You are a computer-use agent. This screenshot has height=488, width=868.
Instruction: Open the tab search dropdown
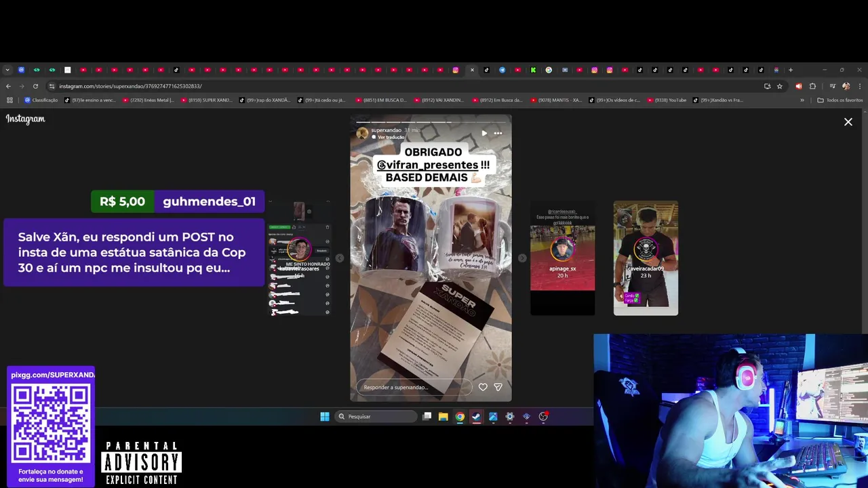click(7, 70)
